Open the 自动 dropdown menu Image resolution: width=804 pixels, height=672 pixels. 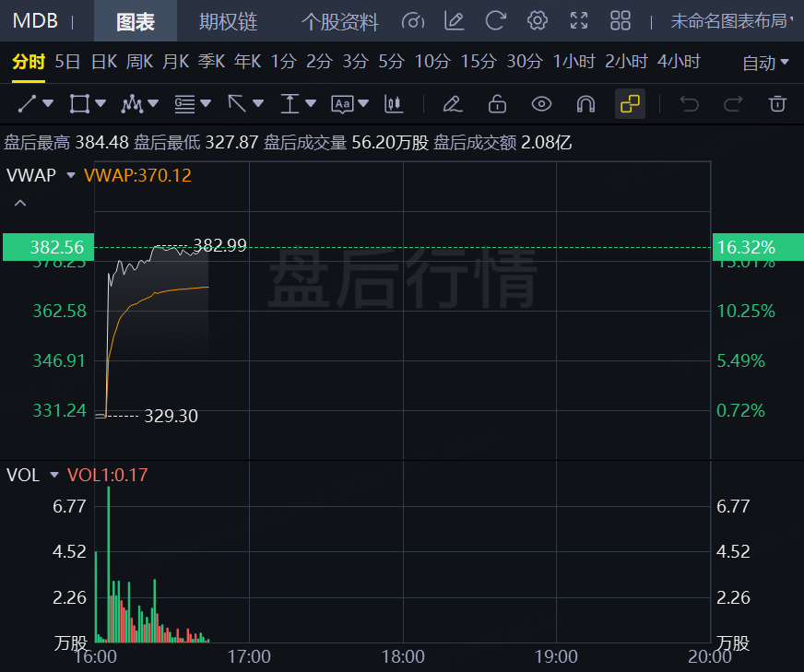click(x=765, y=63)
